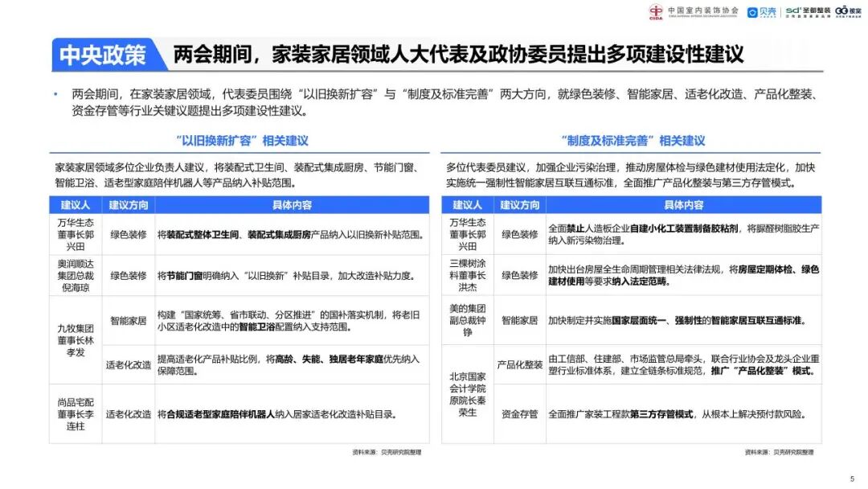The height and width of the screenshot is (489, 868).
Task: Click the right 资料来源 贝壳研究院整理 note
Action: click(x=779, y=453)
